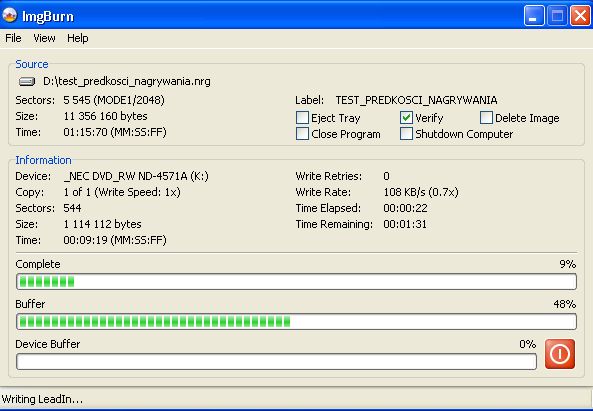Click the source sectors value 5 545 (MODE1/2048)
This screenshot has height=411, width=593.
114,100
